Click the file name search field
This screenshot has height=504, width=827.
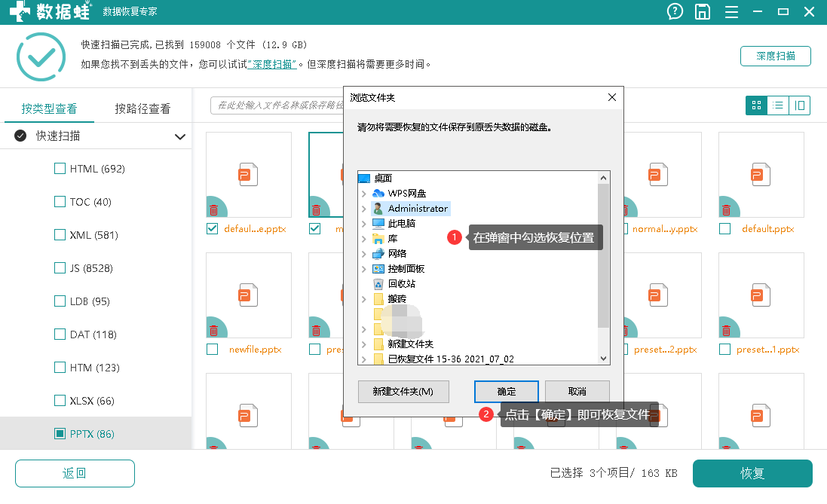click(x=277, y=105)
